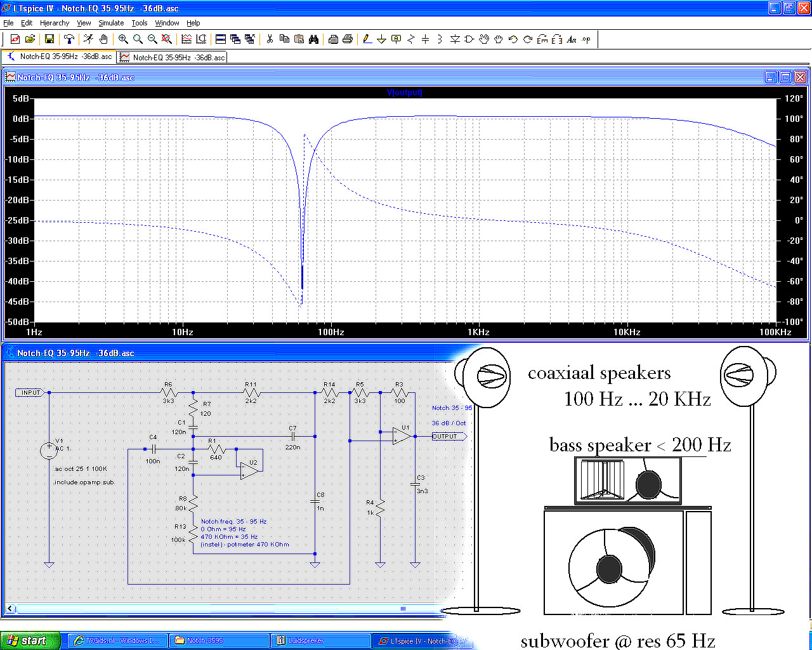Click the schematic scrollbar left arrow
This screenshot has height=650, width=812.
[x=10, y=609]
